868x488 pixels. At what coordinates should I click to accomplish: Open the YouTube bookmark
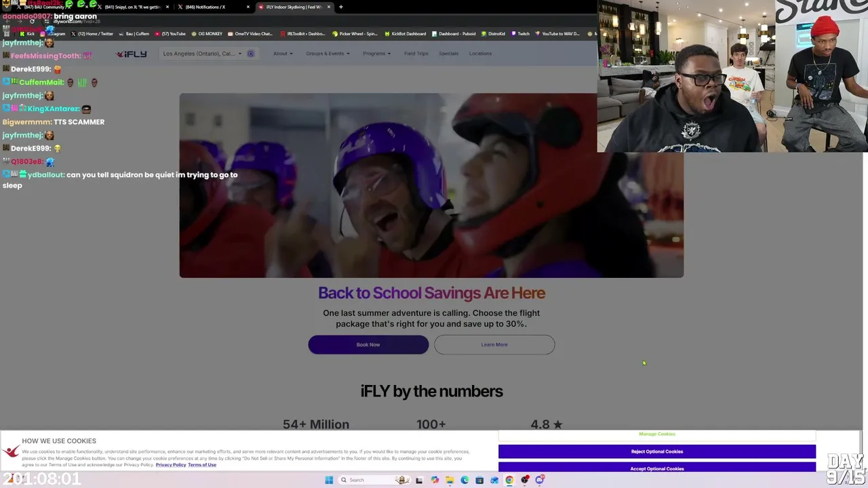click(x=170, y=34)
